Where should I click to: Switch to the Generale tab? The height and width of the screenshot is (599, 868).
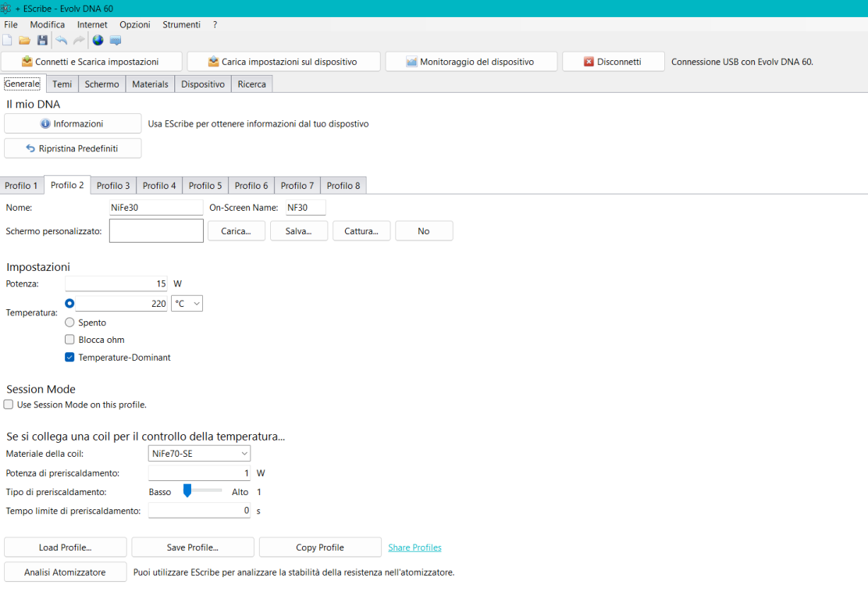[22, 84]
